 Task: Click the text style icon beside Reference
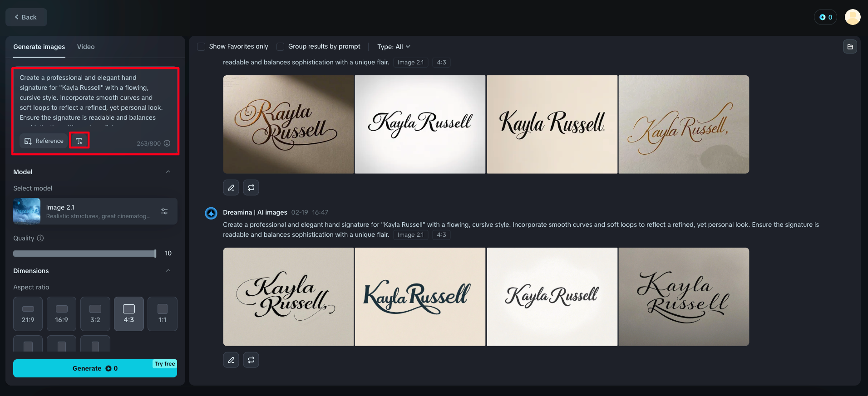click(79, 141)
